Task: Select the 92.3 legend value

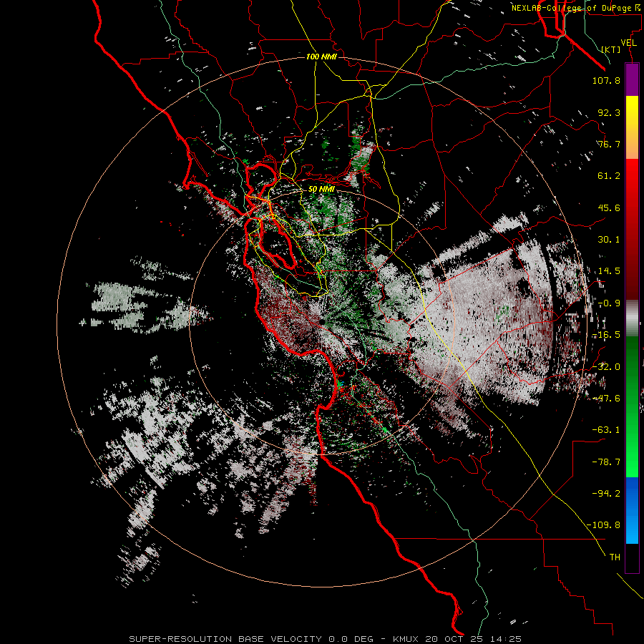Action: pyautogui.click(x=609, y=112)
